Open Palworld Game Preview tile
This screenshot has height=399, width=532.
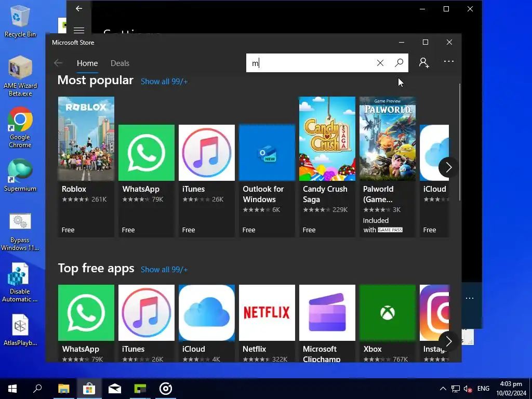(x=388, y=167)
